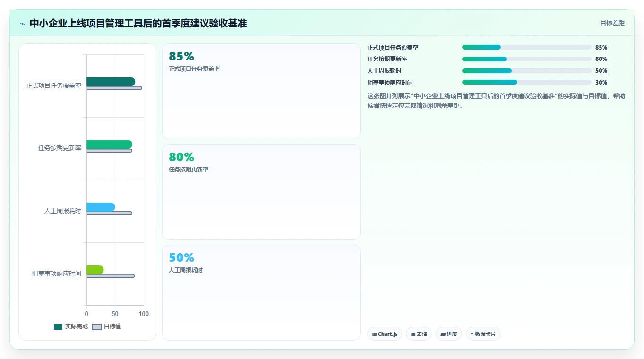
Task: Select the 数据卡片 tag chip
Action: (x=483, y=334)
